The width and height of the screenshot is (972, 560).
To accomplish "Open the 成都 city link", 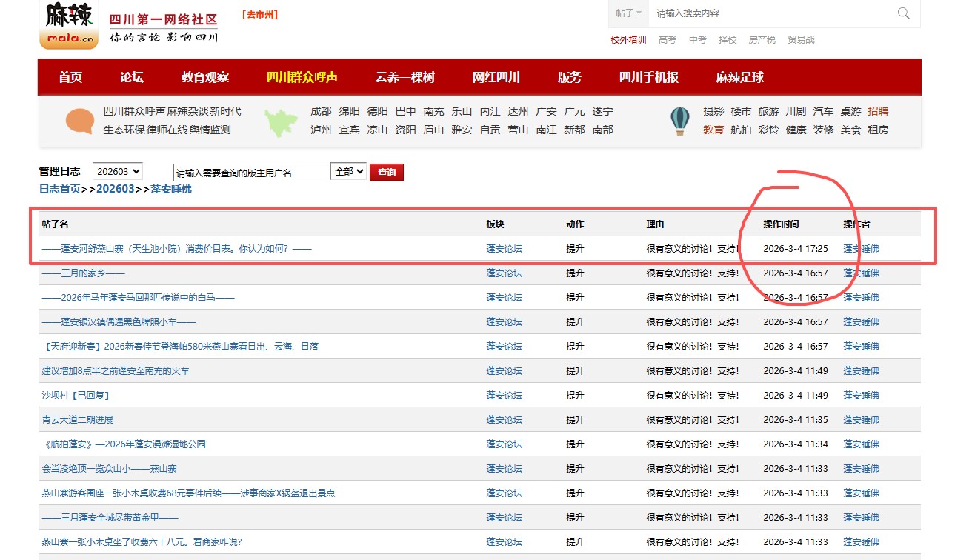I will (x=321, y=112).
